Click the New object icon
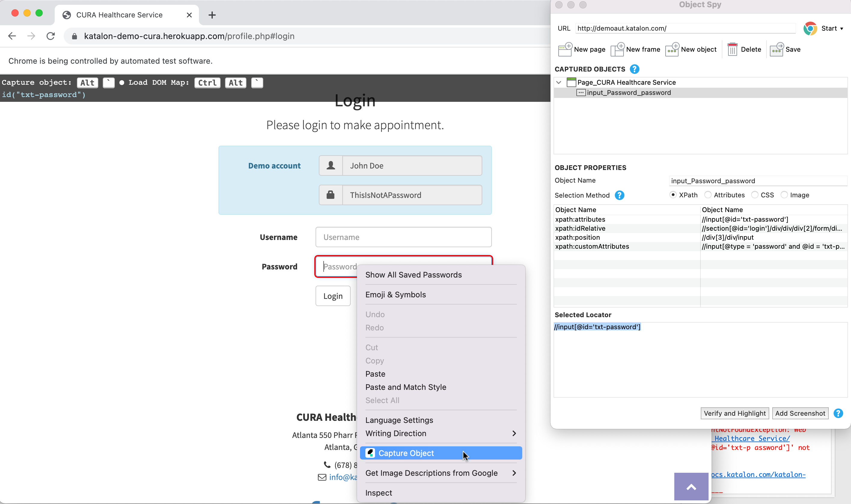Viewport: 851px width, 504px height. pyautogui.click(x=672, y=49)
